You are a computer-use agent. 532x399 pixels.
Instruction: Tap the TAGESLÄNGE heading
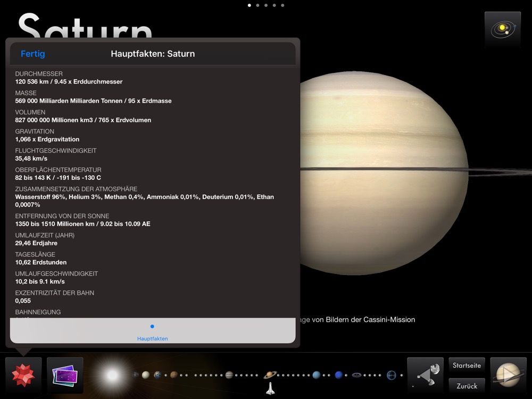pos(35,254)
